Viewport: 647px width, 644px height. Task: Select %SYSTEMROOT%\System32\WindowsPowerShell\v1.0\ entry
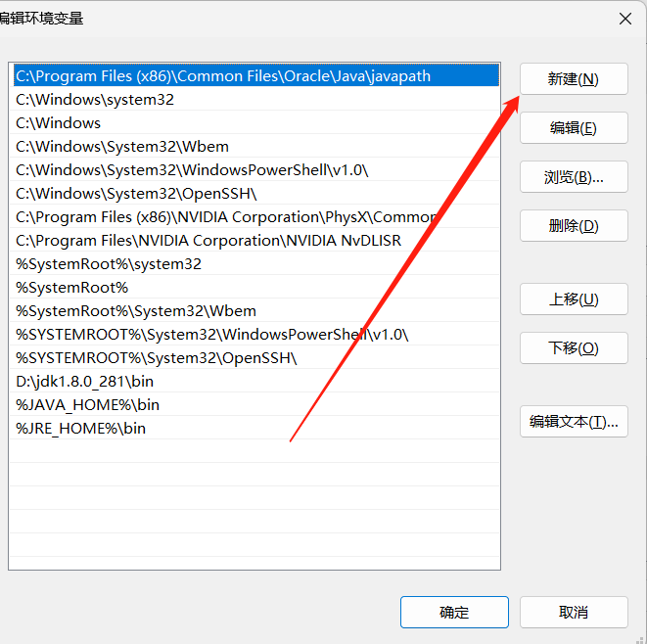click(254, 335)
